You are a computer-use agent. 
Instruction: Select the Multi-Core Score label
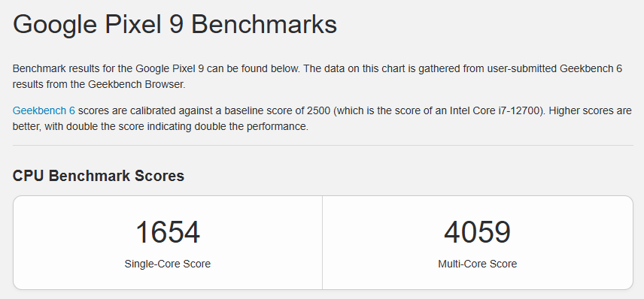[477, 264]
